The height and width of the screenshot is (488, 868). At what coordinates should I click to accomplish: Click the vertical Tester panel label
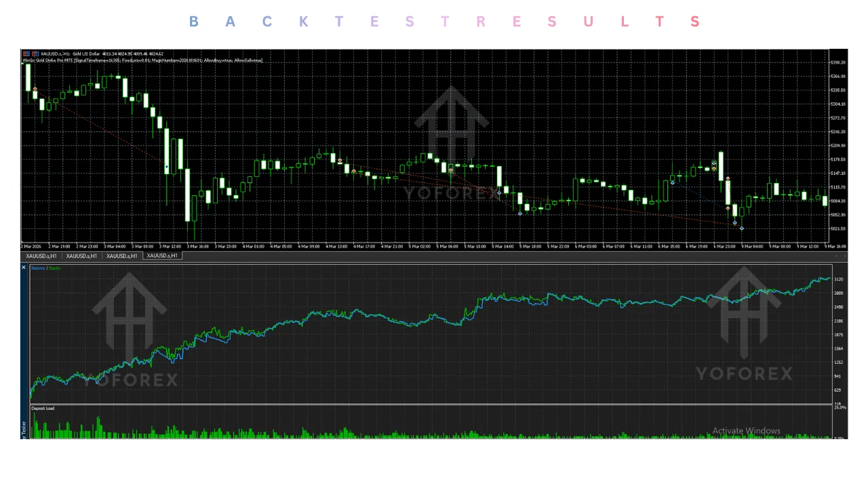tap(24, 428)
